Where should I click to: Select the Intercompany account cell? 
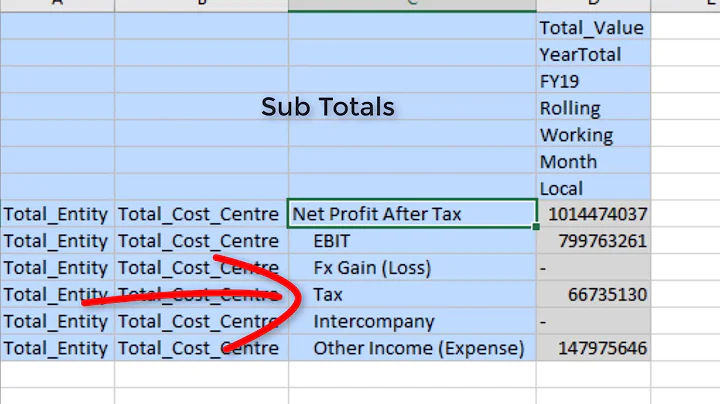[x=412, y=321]
